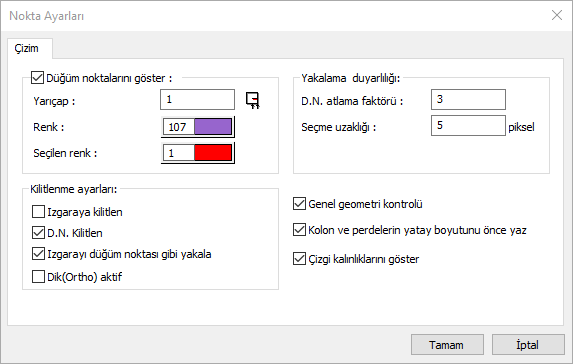Click the Seçilen renk number 1 field

pyautogui.click(x=178, y=153)
